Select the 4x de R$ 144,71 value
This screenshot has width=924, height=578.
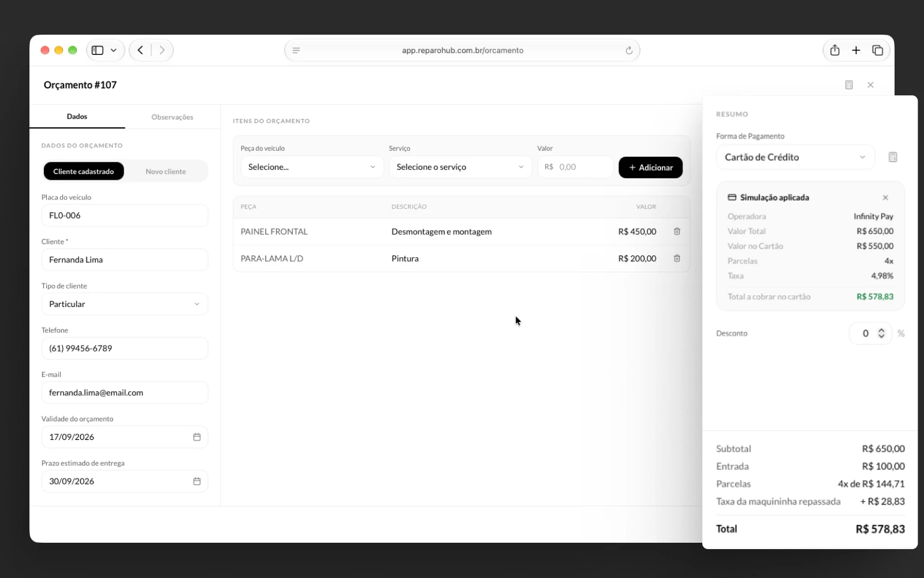pyautogui.click(x=871, y=484)
